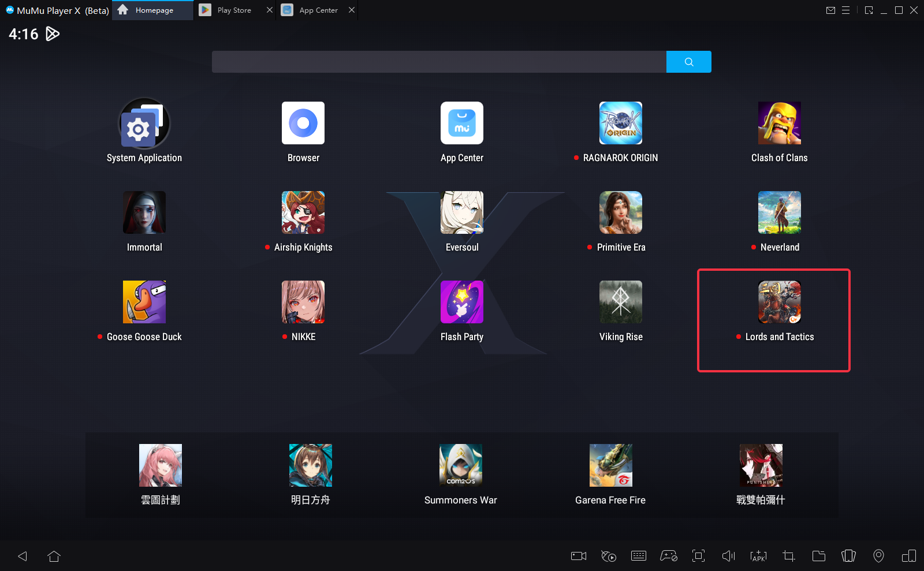Focus the homepage search field
This screenshot has height=571, width=924.
439,62
